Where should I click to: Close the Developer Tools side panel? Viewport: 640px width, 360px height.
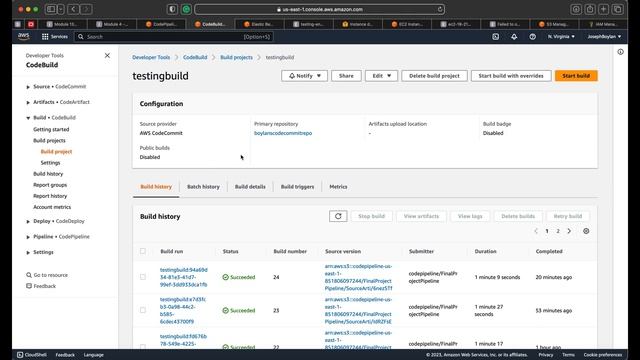click(x=107, y=56)
